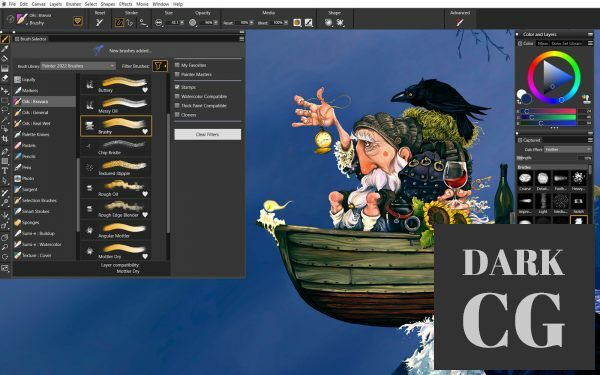600x375 pixels.
Task: Click the brush Size icon
Action: 158,23
